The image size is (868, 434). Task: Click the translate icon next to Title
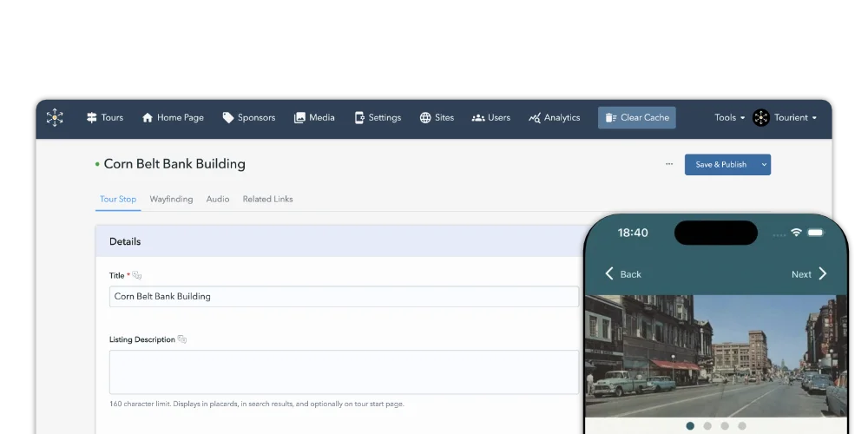[x=137, y=275]
